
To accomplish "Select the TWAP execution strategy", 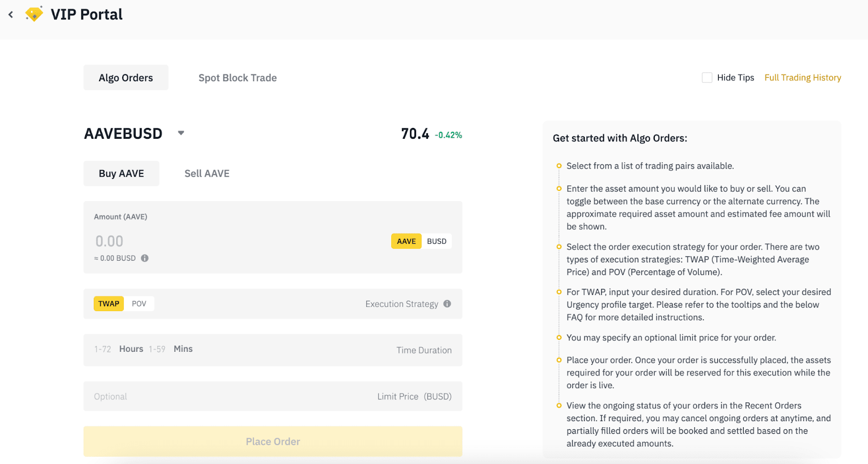I will tap(108, 304).
